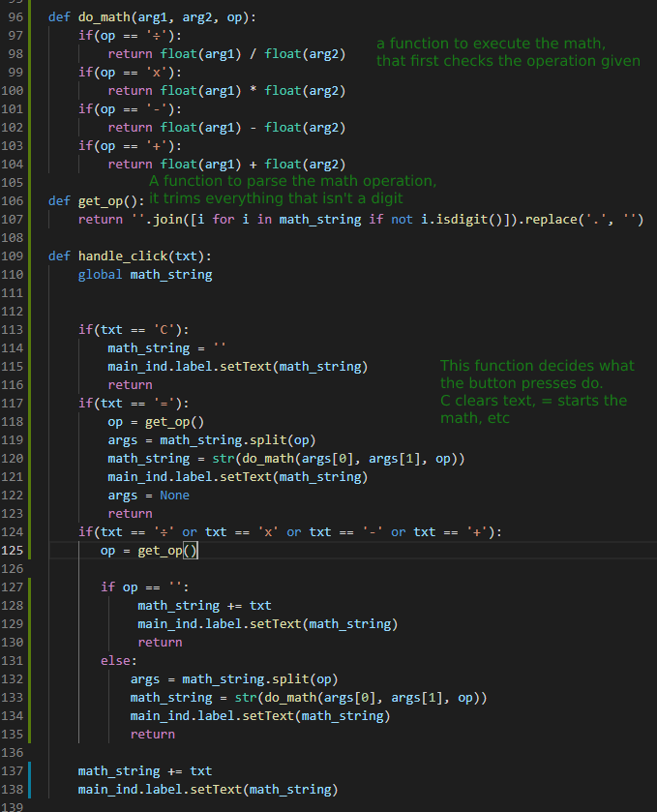Click the return keyword on line 135

pos(152,735)
